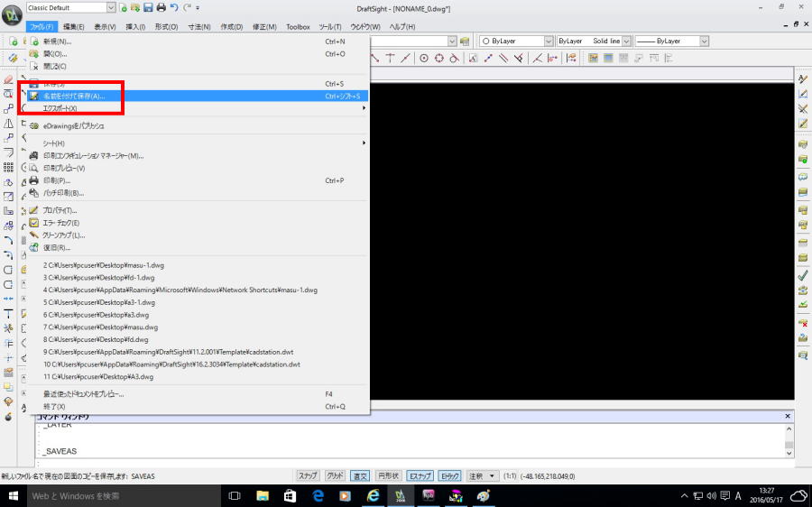Choose 新規(N)... menu entry
This screenshot has width=812, height=507.
click(x=198, y=41)
